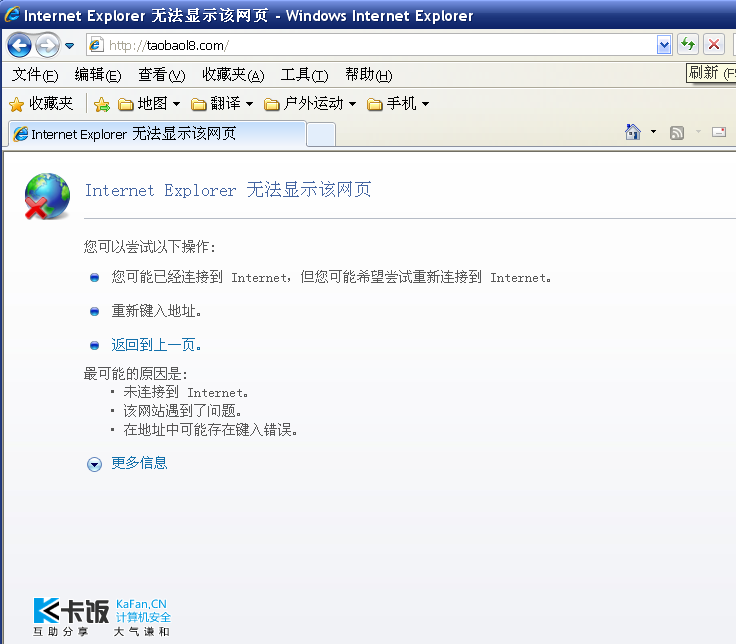
Task: Open the 翻译 favorites folder
Action: pos(222,104)
